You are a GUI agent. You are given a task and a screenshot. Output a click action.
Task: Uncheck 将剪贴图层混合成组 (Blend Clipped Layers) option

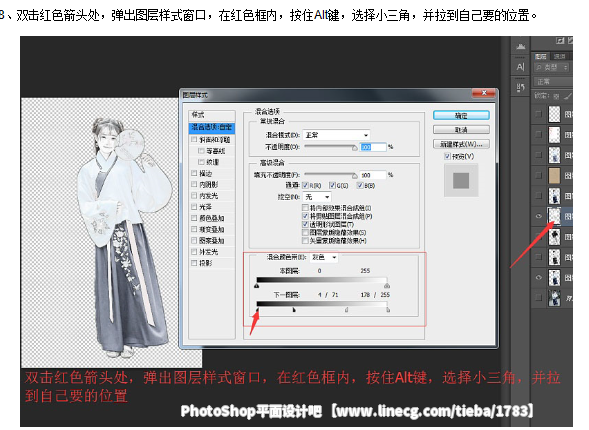[x=305, y=216]
